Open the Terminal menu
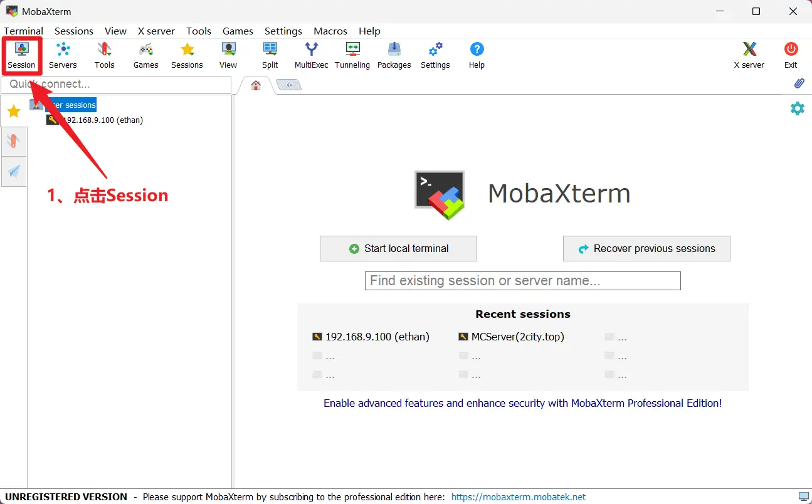Viewport: 812px width, 504px height. (x=24, y=31)
